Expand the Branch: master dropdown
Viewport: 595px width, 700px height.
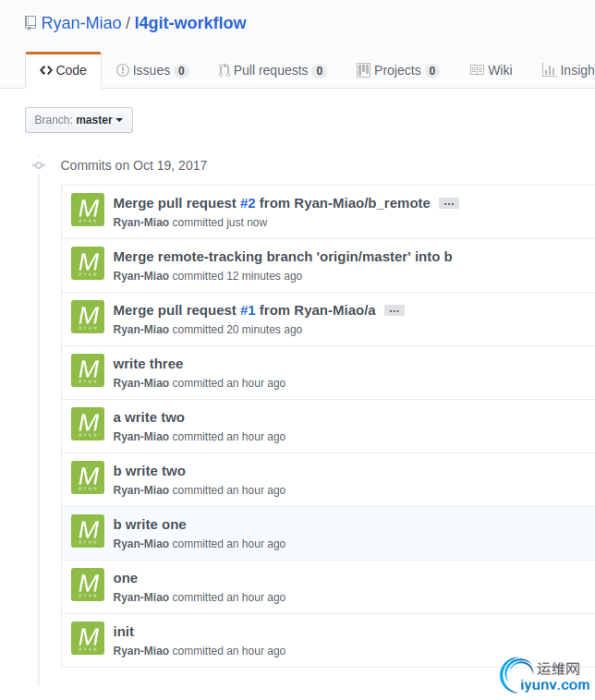pos(79,120)
